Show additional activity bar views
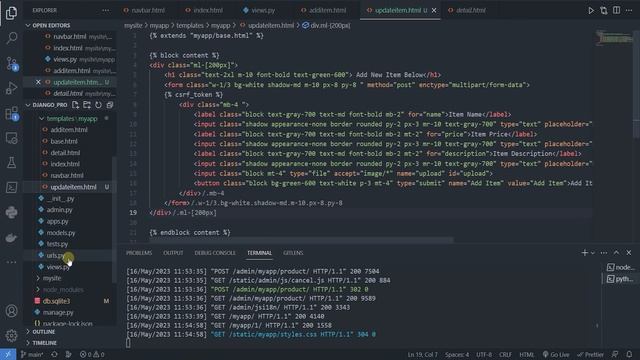Image resolution: width=640 pixels, height=360 pixels. [11, 262]
